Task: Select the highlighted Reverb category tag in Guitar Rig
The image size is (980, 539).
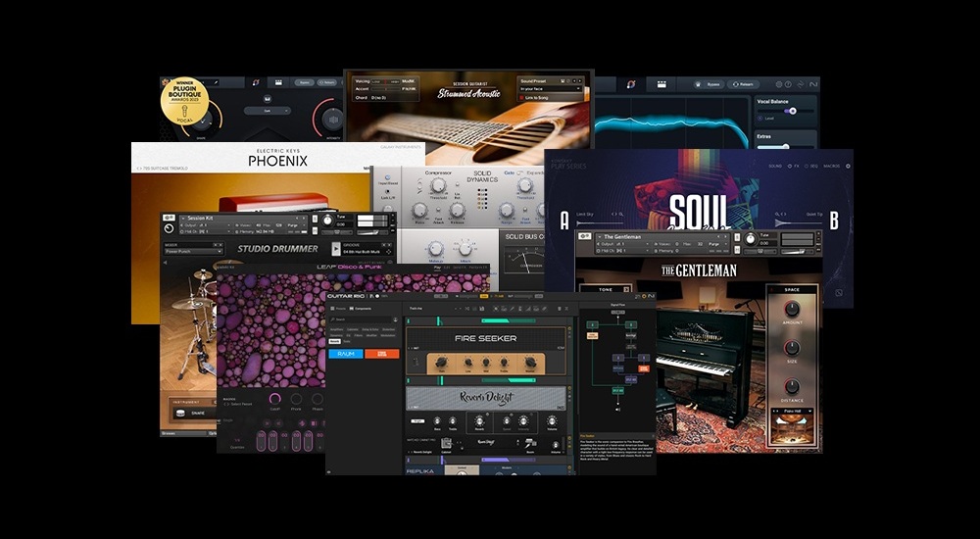Action: click(334, 341)
